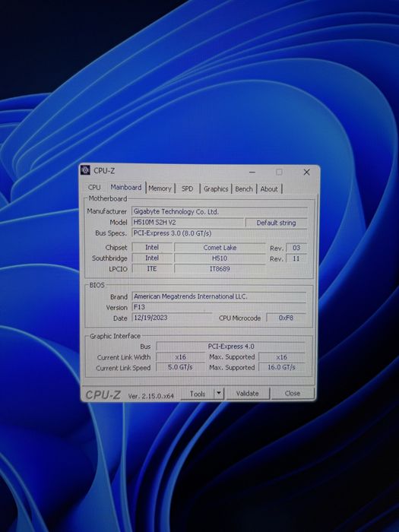Click the Manufacturer field Gigabyte Technology Co. Ltd.
The height and width of the screenshot is (532, 399).
(x=220, y=212)
